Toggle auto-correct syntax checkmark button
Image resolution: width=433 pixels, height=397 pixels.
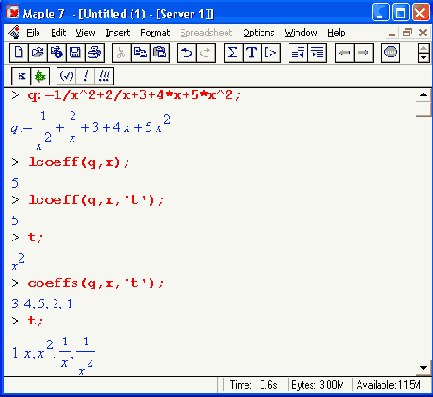(66, 76)
